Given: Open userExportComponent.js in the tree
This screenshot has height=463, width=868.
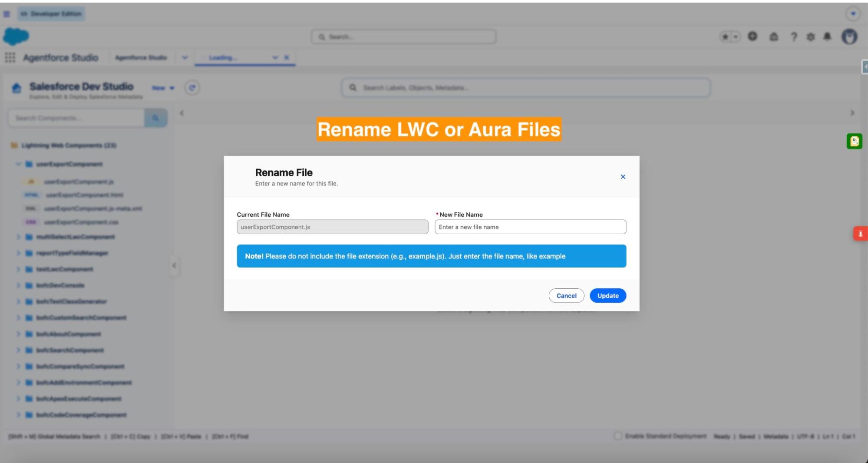Looking at the screenshot, I should click(79, 182).
